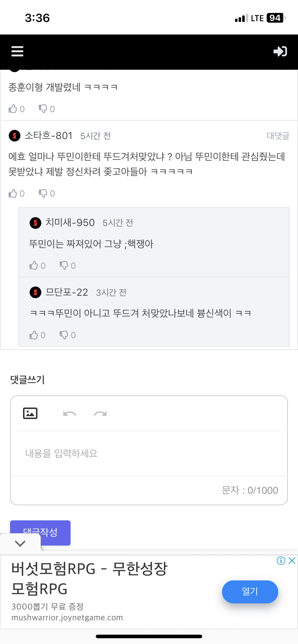Viewport: 298px width, 644px height.
Task: Undo the last comment edit
Action: 69,414
